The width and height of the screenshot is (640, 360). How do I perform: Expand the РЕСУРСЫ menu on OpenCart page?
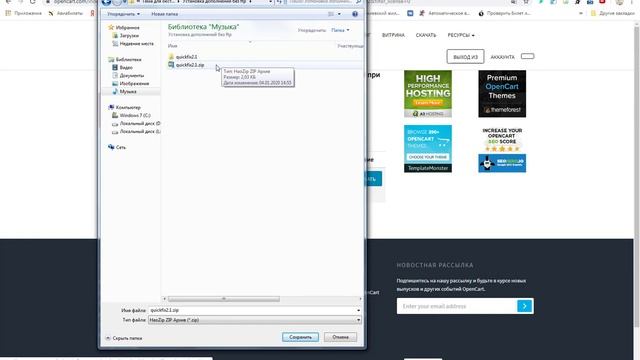coord(461,35)
